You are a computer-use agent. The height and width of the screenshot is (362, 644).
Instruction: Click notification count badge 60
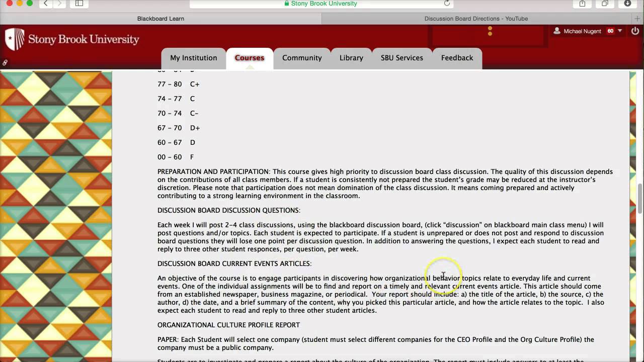tap(610, 31)
